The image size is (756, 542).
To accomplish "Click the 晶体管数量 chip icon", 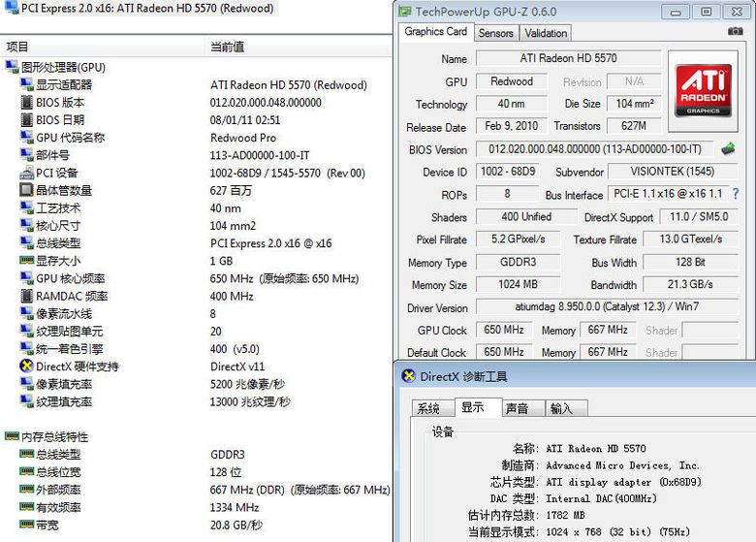I will [x=26, y=190].
